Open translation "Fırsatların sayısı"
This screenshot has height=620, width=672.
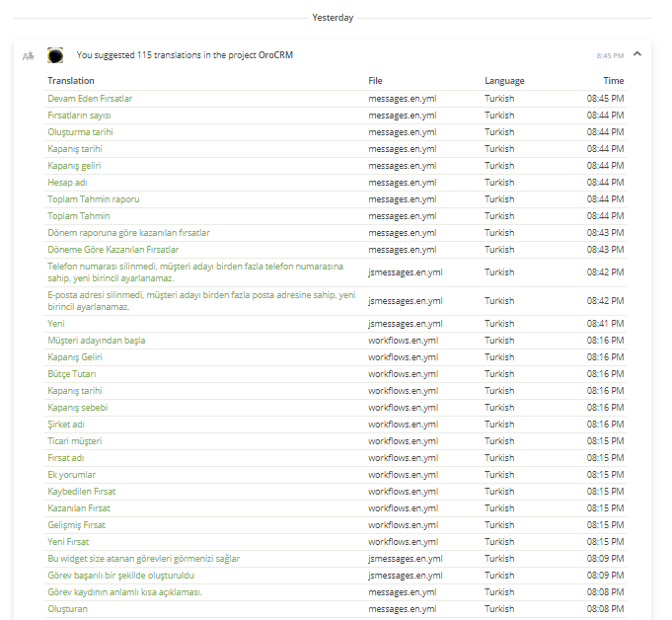point(79,116)
